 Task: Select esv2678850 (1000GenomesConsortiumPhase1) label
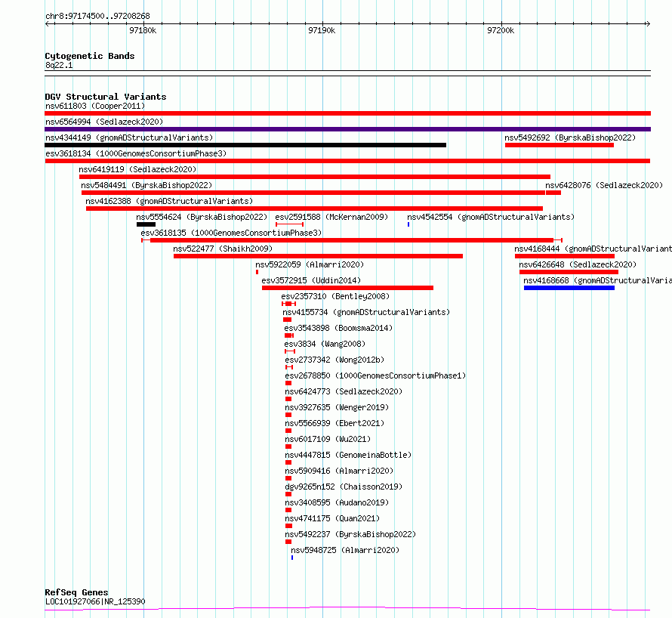(375, 375)
